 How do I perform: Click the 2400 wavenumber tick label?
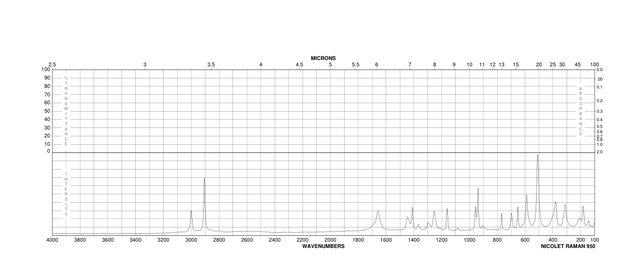tap(275, 240)
